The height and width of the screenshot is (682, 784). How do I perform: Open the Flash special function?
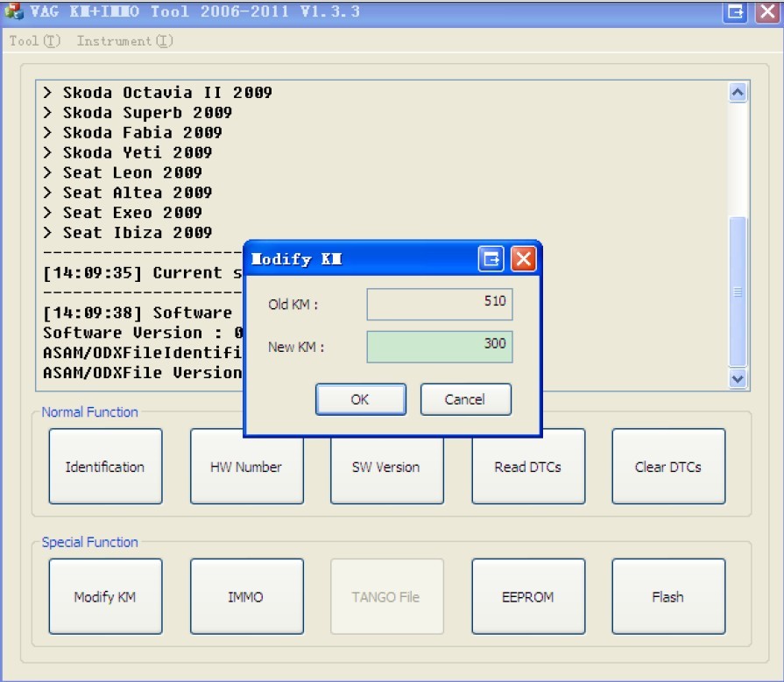click(668, 596)
